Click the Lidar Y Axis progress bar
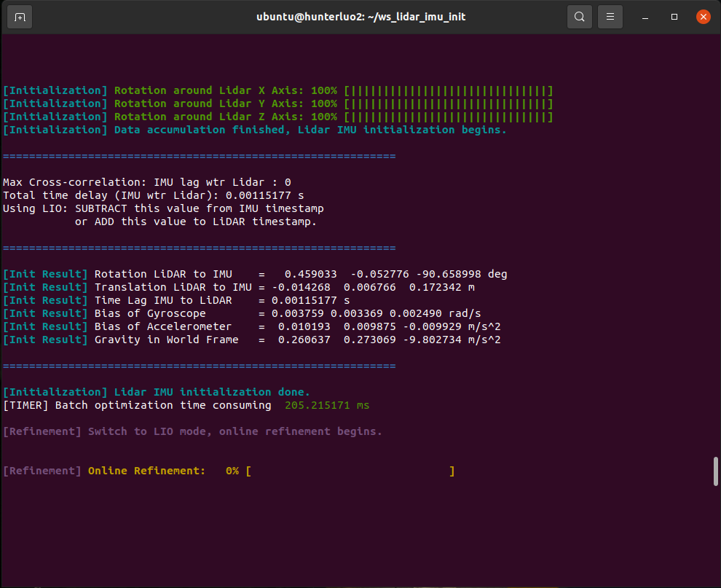 point(449,104)
